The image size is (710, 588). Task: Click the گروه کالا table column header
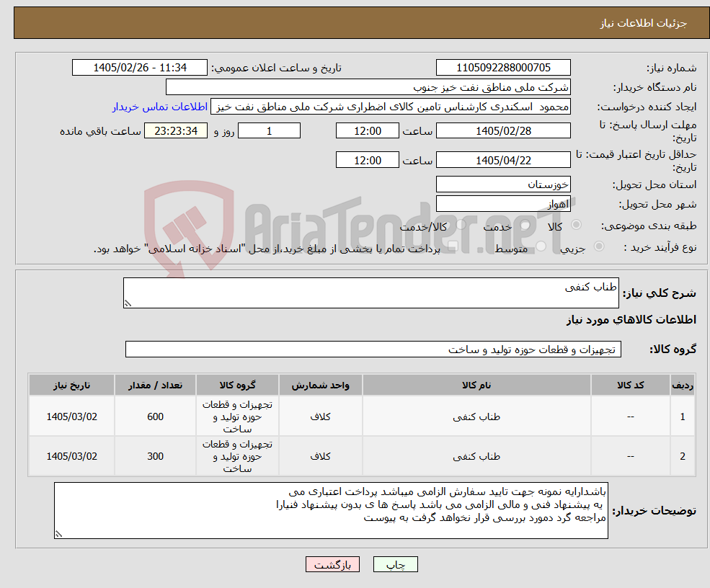pyautogui.click(x=237, y=386)
